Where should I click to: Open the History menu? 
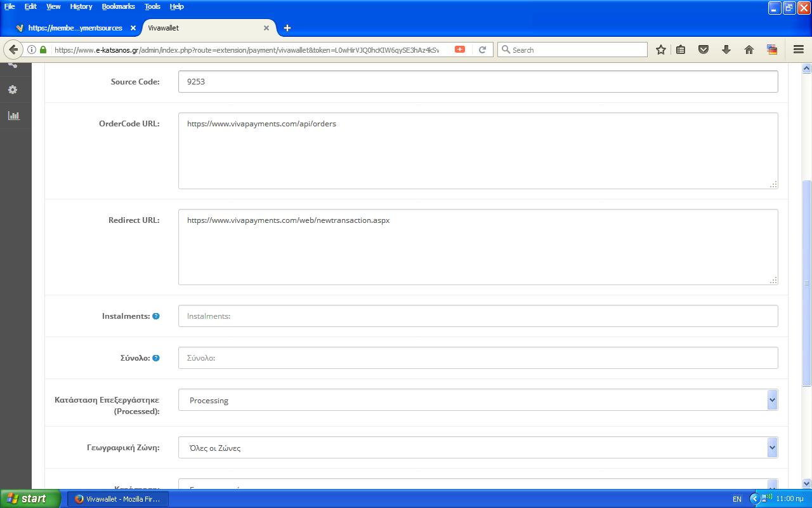tap(81, 6)
